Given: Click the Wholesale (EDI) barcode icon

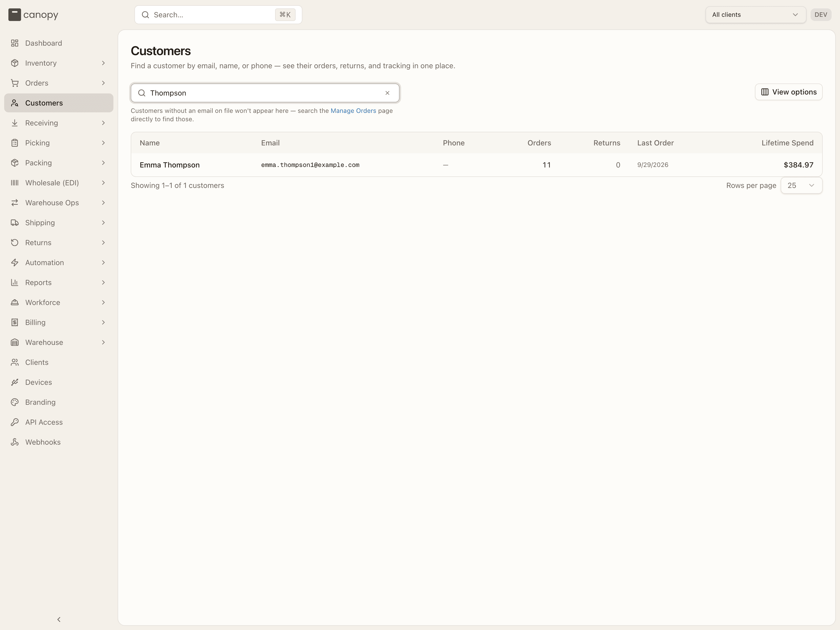Looking at the screenshot, I should [15, 183].
